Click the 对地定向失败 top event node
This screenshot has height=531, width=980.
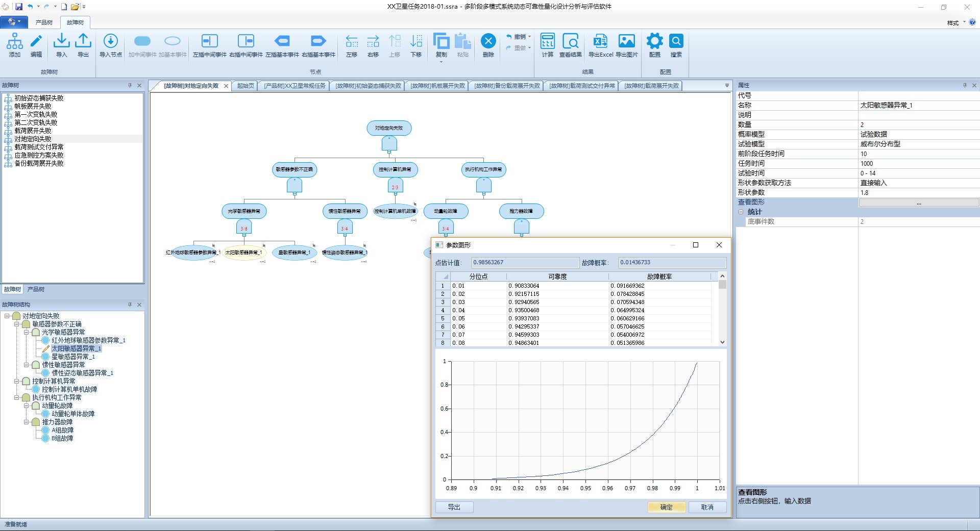pyautogui.click(x=389, y=128)
